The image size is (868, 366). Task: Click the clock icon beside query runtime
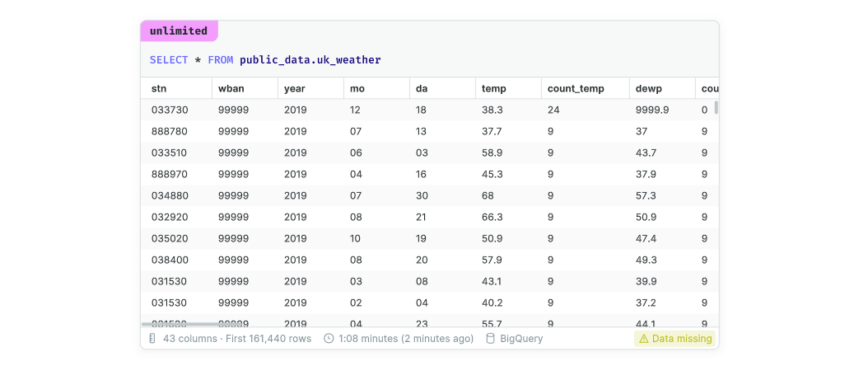point(329,339)
